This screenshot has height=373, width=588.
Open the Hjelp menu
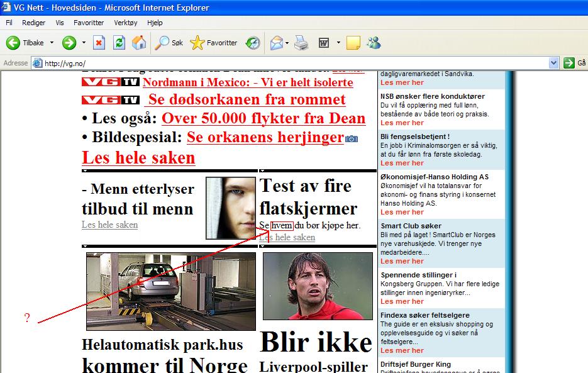coord(155,23)
